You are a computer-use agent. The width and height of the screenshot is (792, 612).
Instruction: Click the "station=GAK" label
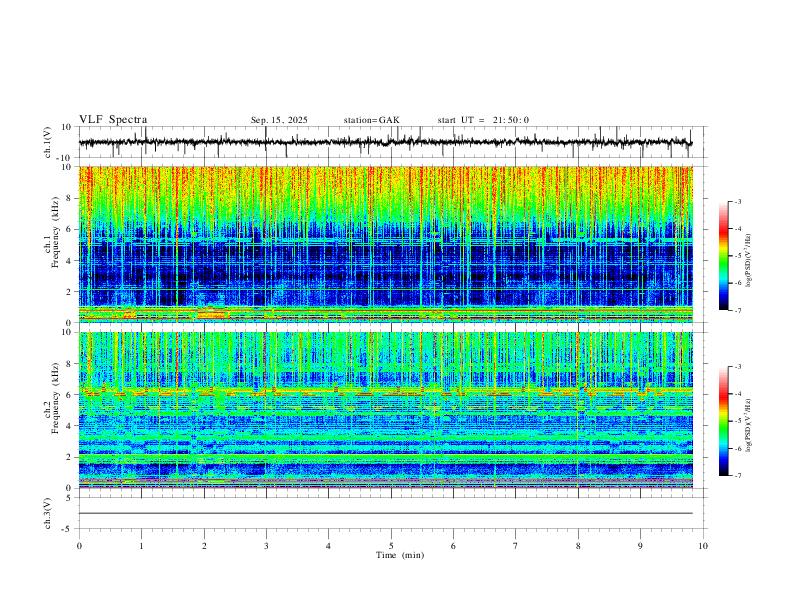371,120
